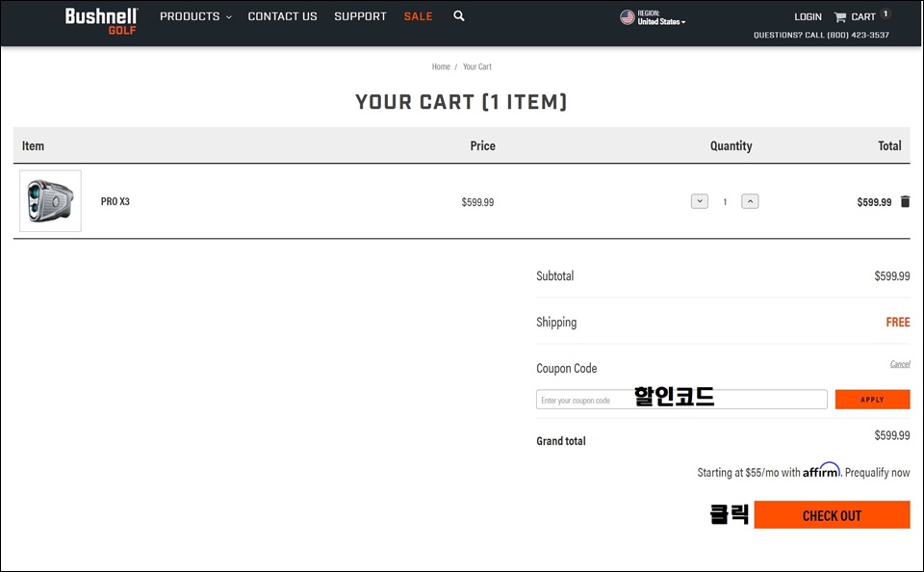Increase PRO X3 quantity
This screenshot has width=924, height=572.
click(x=750, y=201)
